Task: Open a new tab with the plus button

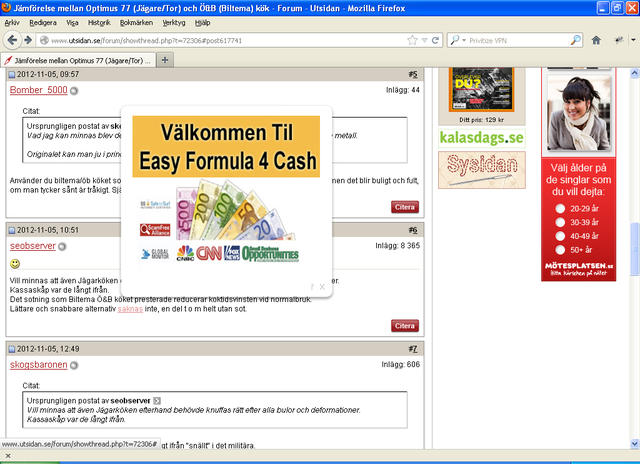Action: click(x=165, y=60)
